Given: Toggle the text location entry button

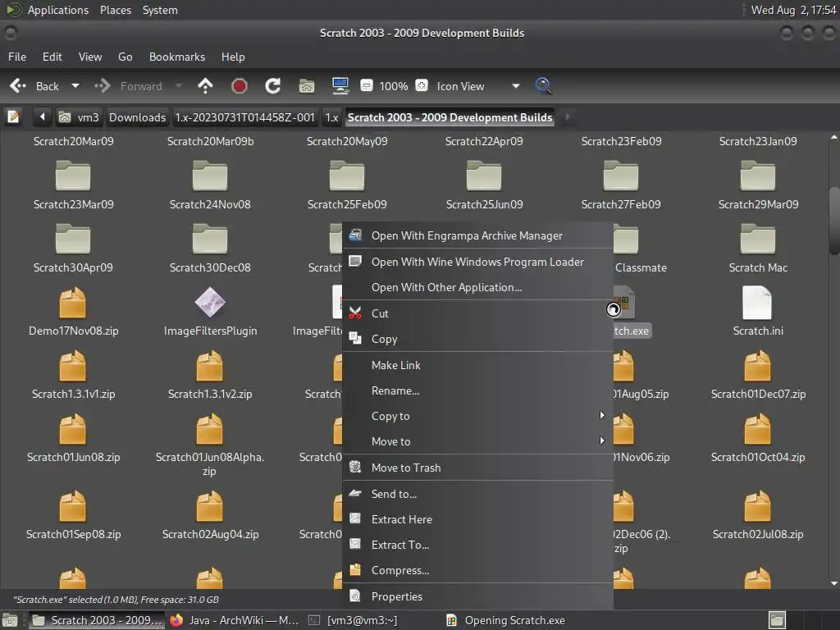Looking at the screenshot, I should pos(13,116).
